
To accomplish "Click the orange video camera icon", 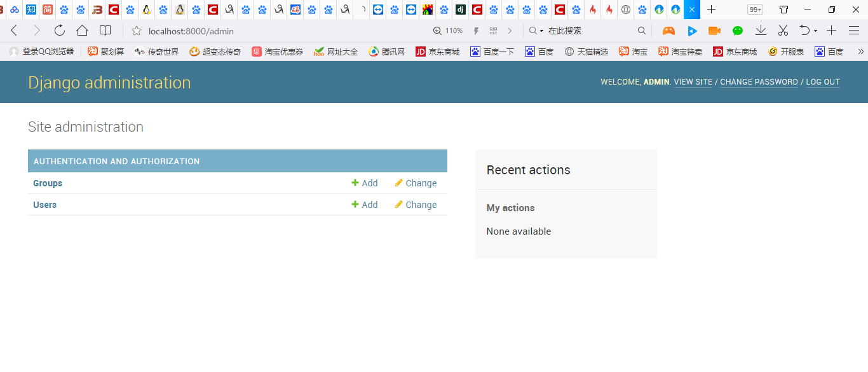I will (714, 31).
